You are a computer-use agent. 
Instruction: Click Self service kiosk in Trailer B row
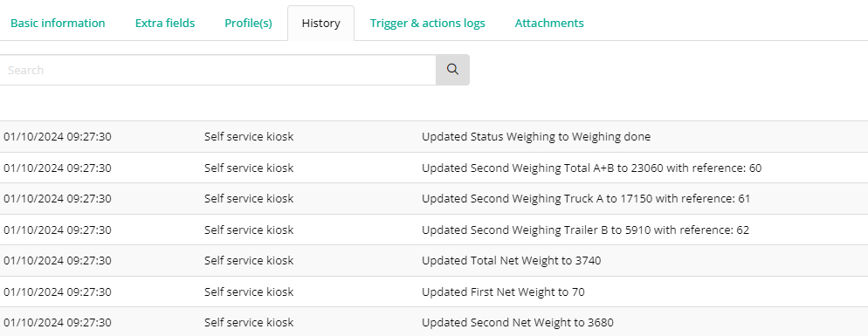point(249,230)
